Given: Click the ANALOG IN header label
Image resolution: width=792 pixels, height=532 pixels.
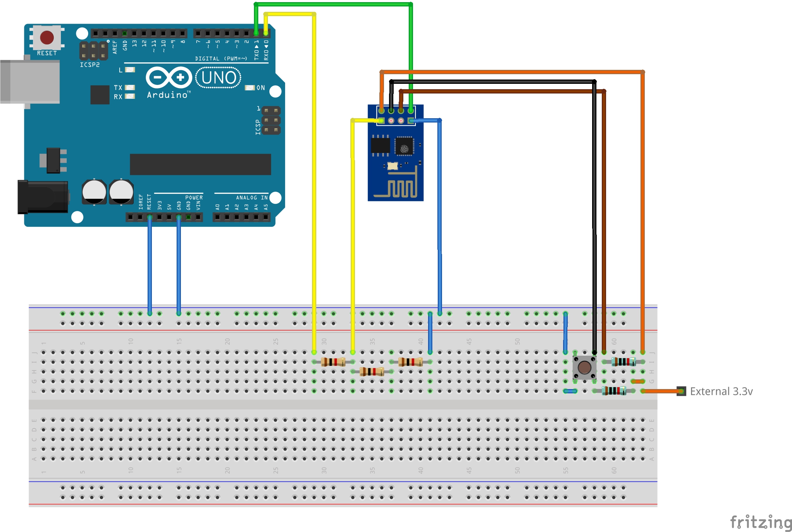Looking at the screenshot, I should [251, 197].
